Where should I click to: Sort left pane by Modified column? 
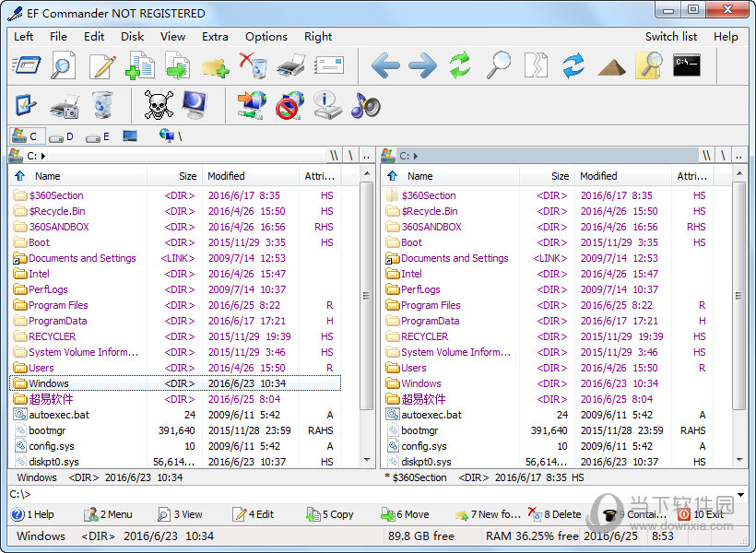pyautogui.click(x=251, y=176)
